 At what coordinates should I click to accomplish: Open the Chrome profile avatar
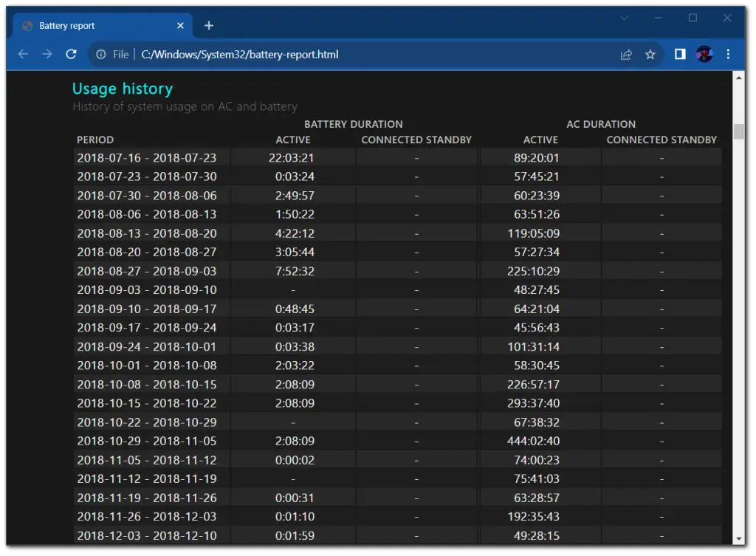click(x=704, y=54)
